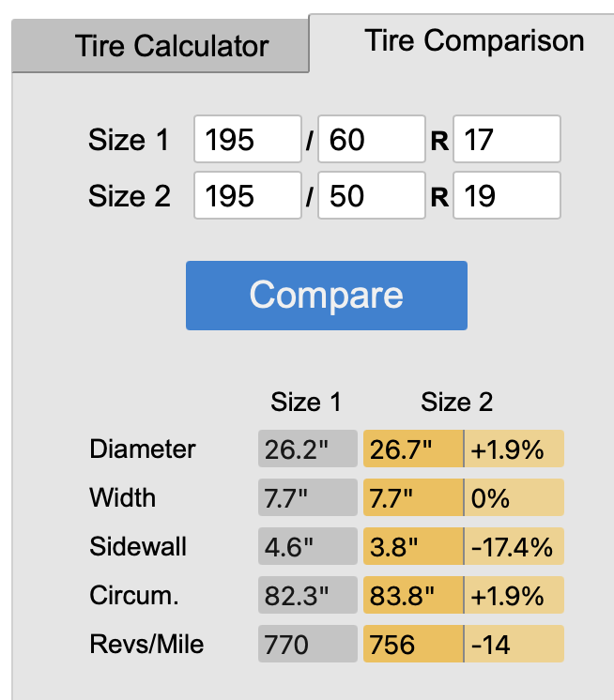614x700 pixels.
Task: Click the Size 1 rim diameter field
Action: (x=506, y=140)
